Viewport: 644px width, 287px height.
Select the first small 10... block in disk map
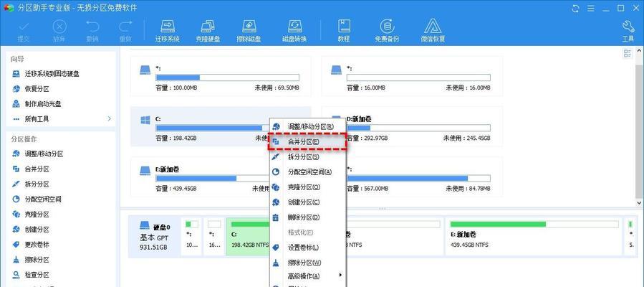pos(191,237)
